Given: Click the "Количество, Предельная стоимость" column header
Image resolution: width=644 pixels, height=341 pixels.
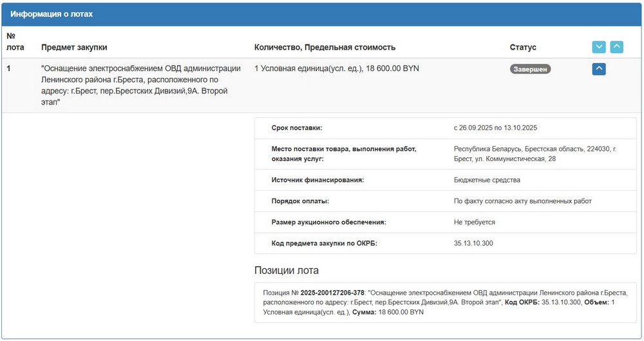Looking at the screenshot, I should point(325,47).
